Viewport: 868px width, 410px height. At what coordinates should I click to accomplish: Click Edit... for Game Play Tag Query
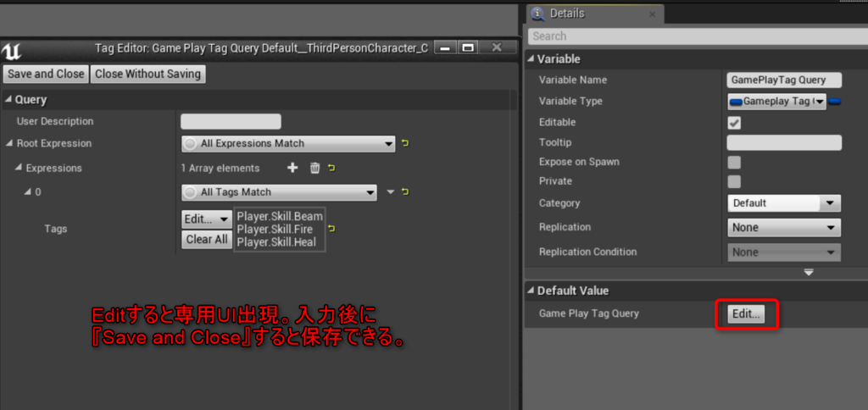[746, 314]
